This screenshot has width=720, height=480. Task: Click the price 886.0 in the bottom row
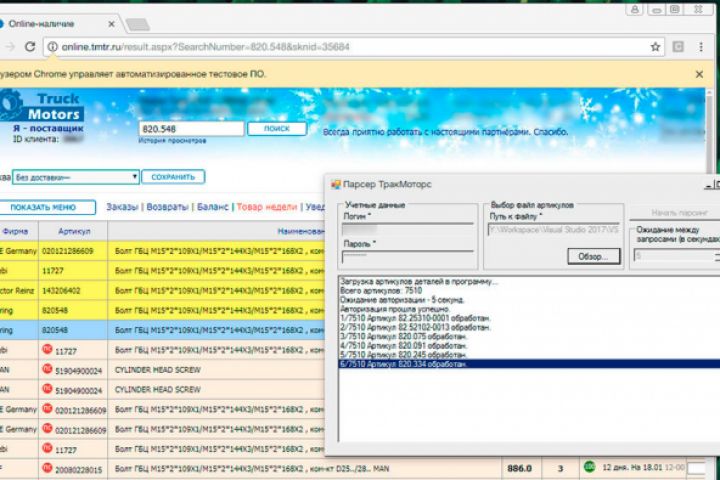[x=519, y=469]
